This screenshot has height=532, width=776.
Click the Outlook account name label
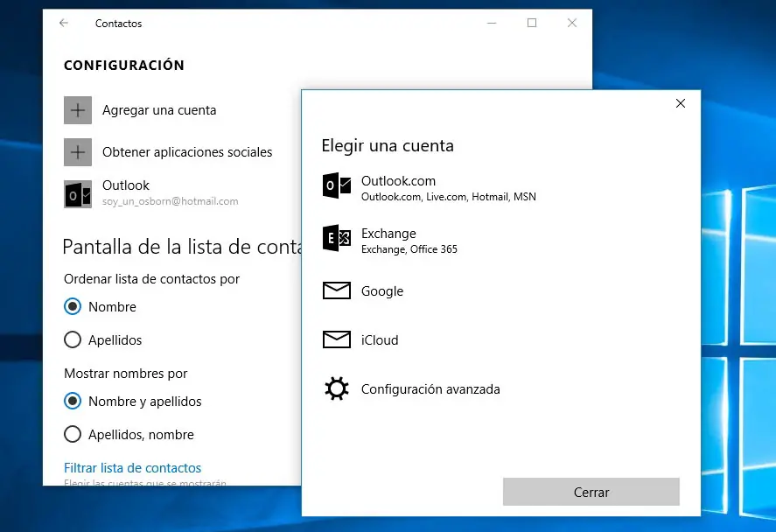coord(126,185)
